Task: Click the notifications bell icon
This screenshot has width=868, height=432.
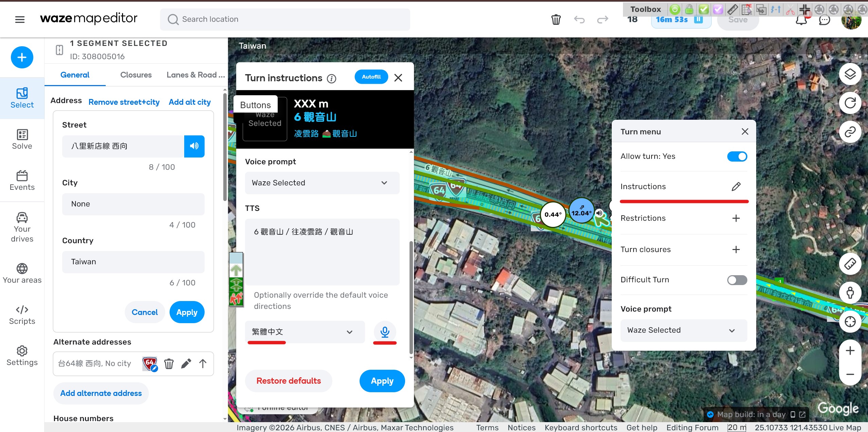Action: tap(801, 20)
